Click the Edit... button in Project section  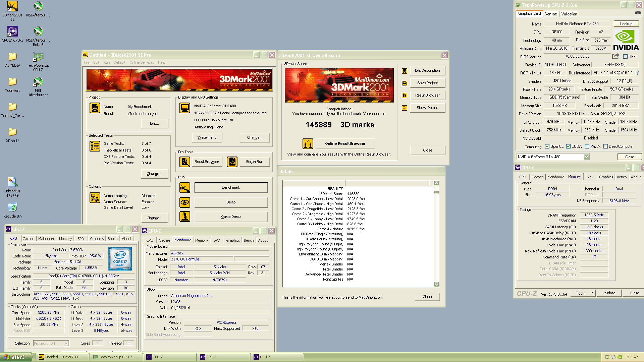154,123
